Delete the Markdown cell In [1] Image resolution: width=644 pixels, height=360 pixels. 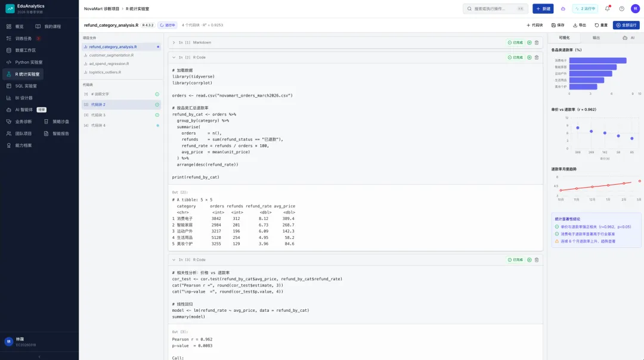(537, 43)
